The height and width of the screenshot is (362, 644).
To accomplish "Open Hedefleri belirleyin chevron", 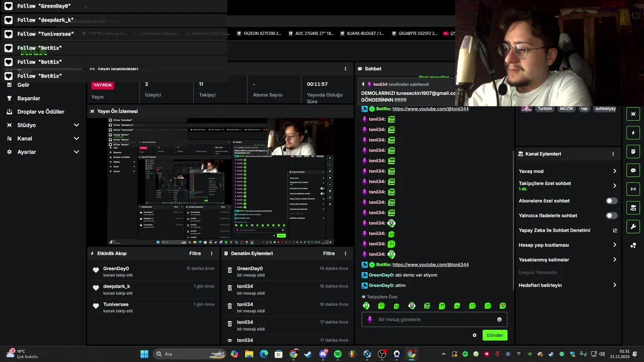I will click(614, 285).
